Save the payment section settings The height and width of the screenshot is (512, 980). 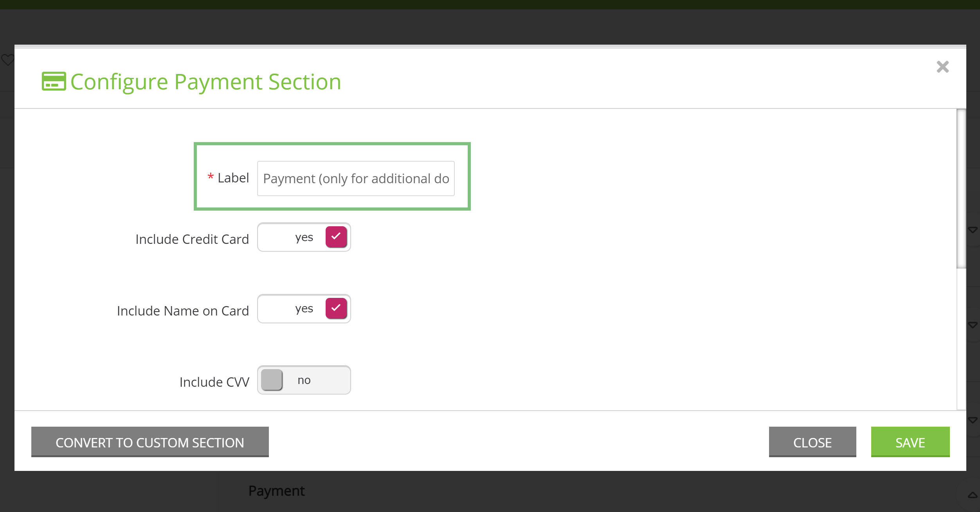[x=910, y=442]
